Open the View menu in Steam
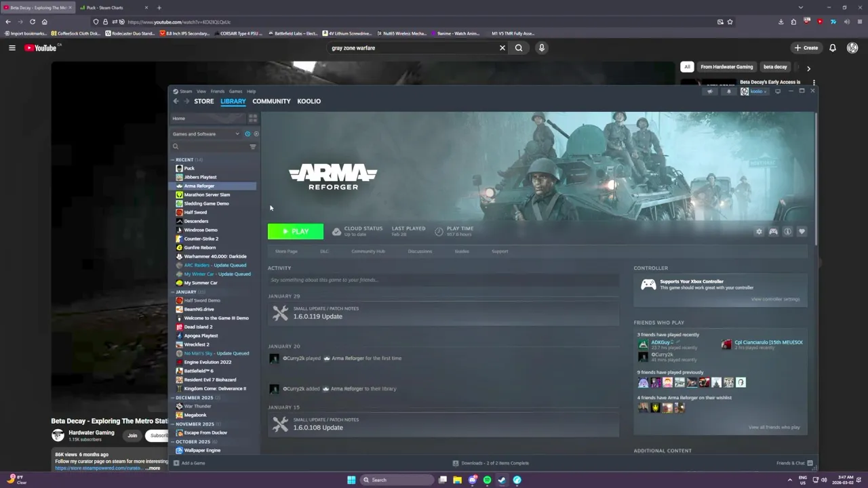The width and height of the screenshot is (868, 488). pyautogui.click(x=201, y=91)
